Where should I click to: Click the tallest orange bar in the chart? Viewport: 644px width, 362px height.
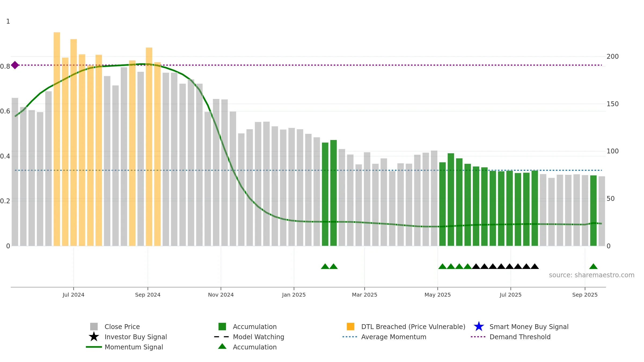pos(57,139)
